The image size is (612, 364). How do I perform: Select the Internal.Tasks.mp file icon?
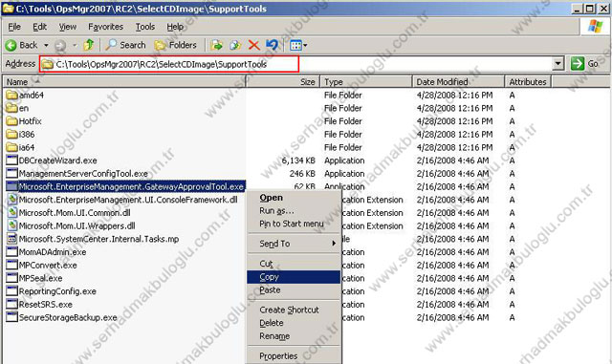point(12,239)
